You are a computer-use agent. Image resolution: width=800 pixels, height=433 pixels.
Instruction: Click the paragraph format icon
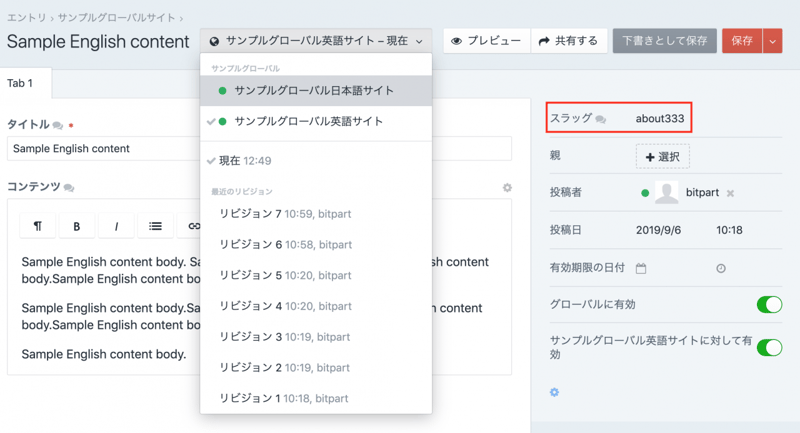click(38, 227)
